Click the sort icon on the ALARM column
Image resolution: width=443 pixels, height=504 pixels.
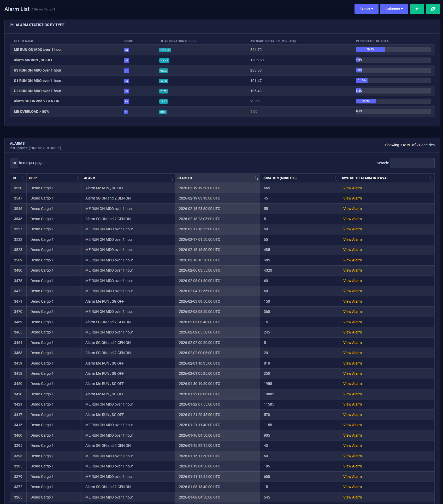(172, 179)
